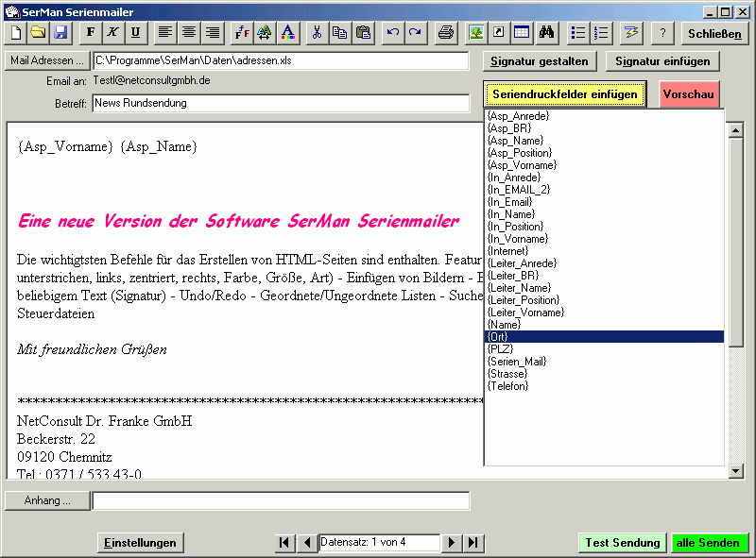
Task: Align text to the left
Action: 165,33
